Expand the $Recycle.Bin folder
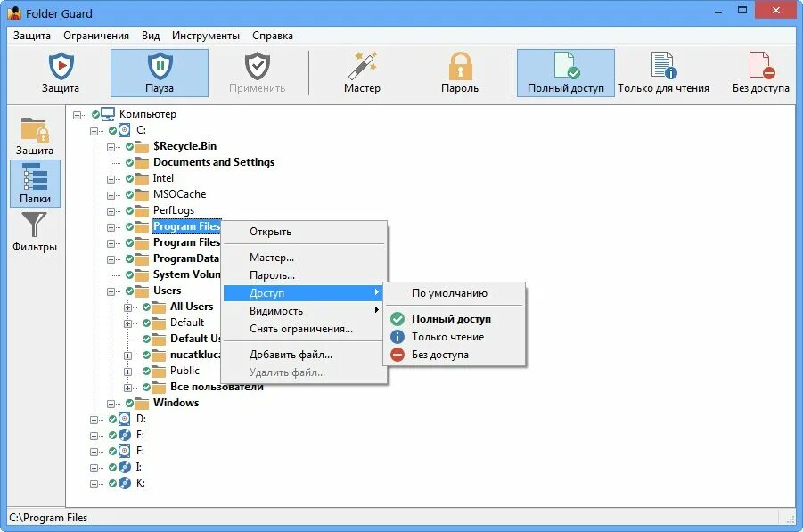Image resolution: width=803 pixels, height=532 pixels. pos(111,147)
